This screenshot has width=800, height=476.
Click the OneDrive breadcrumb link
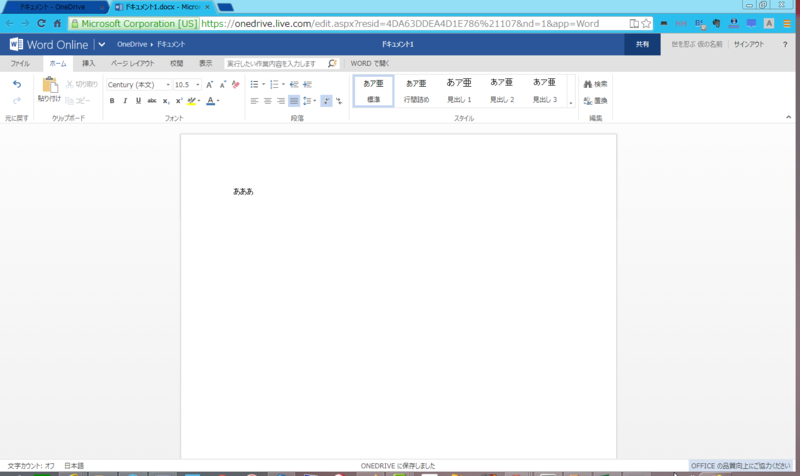[132, 44]
